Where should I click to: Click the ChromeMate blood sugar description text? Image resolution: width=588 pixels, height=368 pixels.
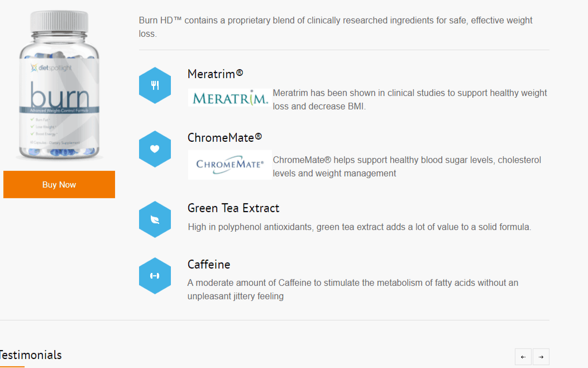407,166
